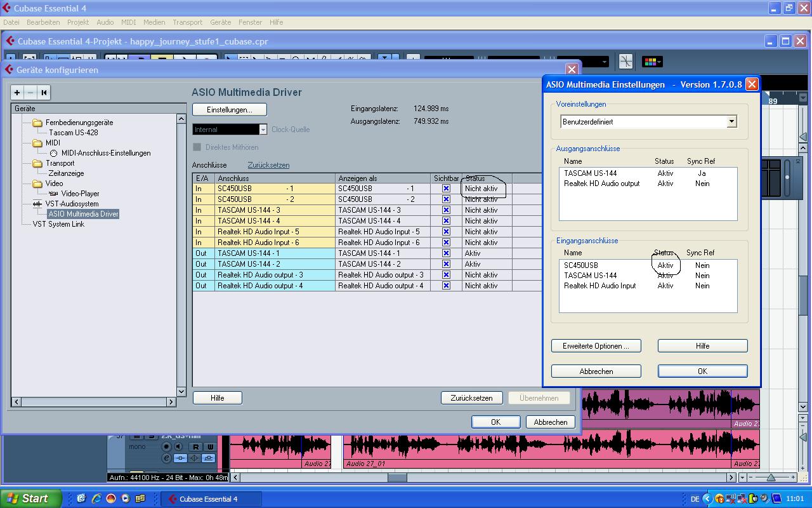The height and width of the screenshot is (508, 812).
Task: Open the Bearbeiten menu
Action: (x=43, y=22)
